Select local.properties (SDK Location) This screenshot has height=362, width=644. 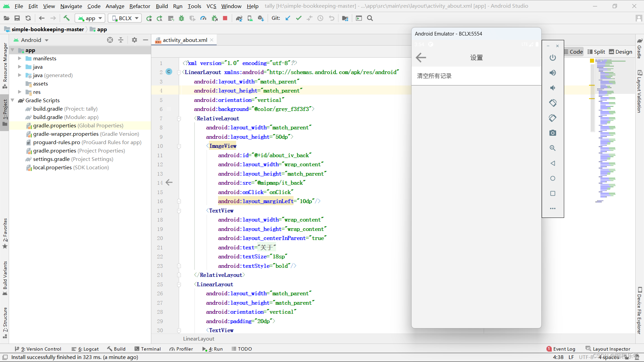coord(71,168)
